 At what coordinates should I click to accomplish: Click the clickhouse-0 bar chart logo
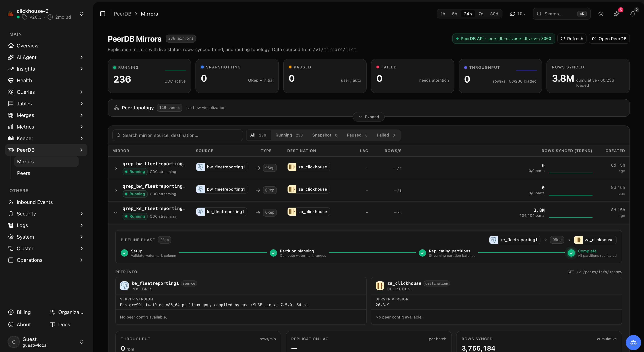tap(11, 14)
